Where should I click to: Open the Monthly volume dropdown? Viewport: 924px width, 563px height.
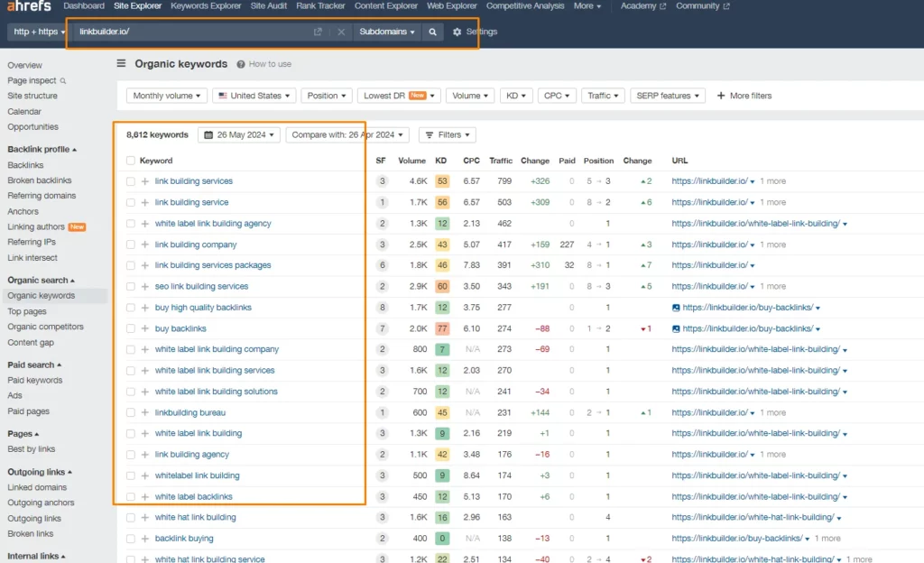coord(167,96)
